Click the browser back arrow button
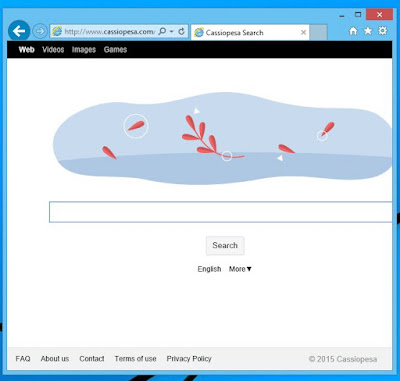Screen dimensions: 400x381 click(x=19, y=31)
